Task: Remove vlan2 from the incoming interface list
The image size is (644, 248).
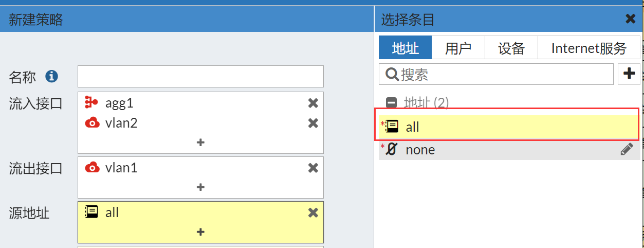Action: pyautogui.click(x=313, y=123)
